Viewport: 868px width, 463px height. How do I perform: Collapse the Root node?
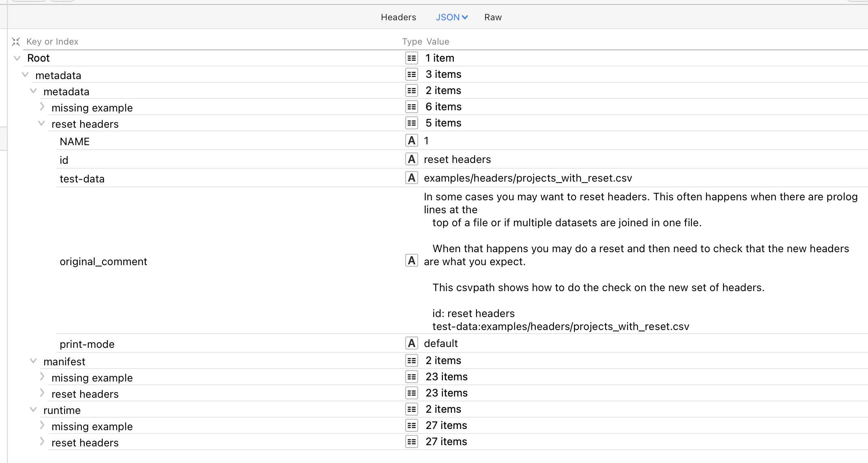click(17, 58)
